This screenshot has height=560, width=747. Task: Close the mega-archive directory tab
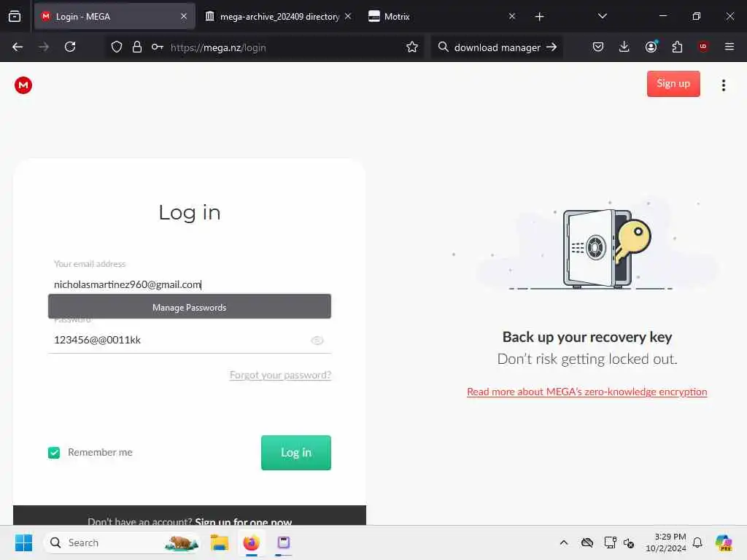point(348,17)
